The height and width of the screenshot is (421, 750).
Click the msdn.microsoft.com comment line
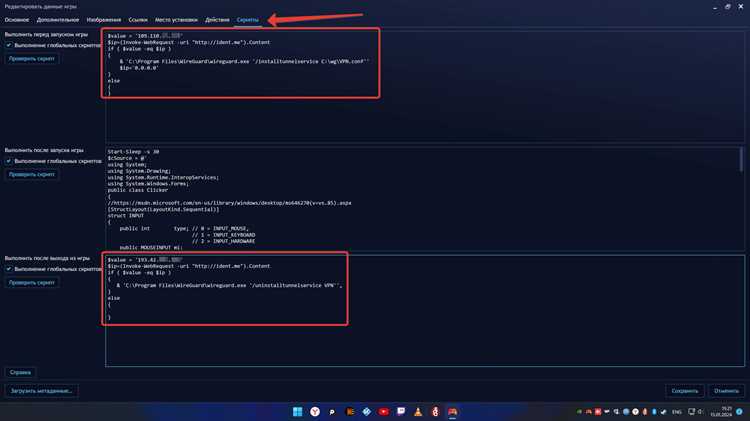[230, 203]
